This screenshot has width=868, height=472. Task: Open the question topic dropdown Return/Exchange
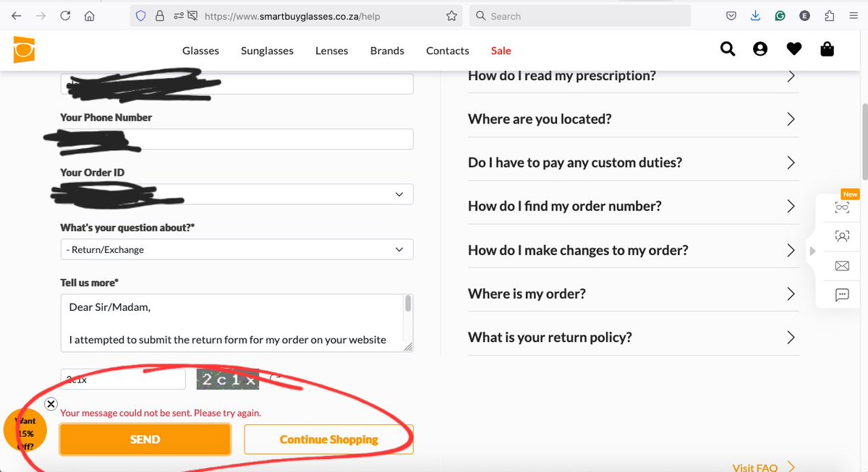237,249
